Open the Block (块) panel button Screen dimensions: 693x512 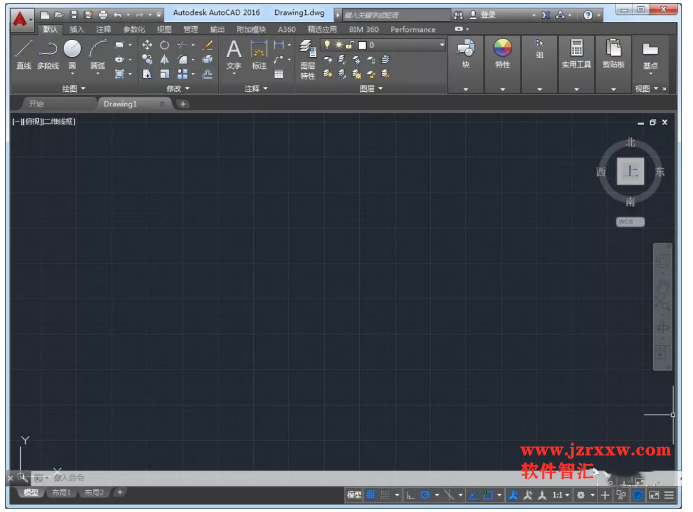point(466,54)
